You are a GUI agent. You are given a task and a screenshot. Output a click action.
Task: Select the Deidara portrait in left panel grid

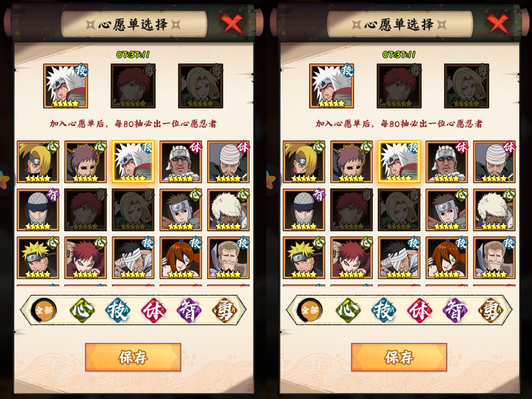(38, 162)
